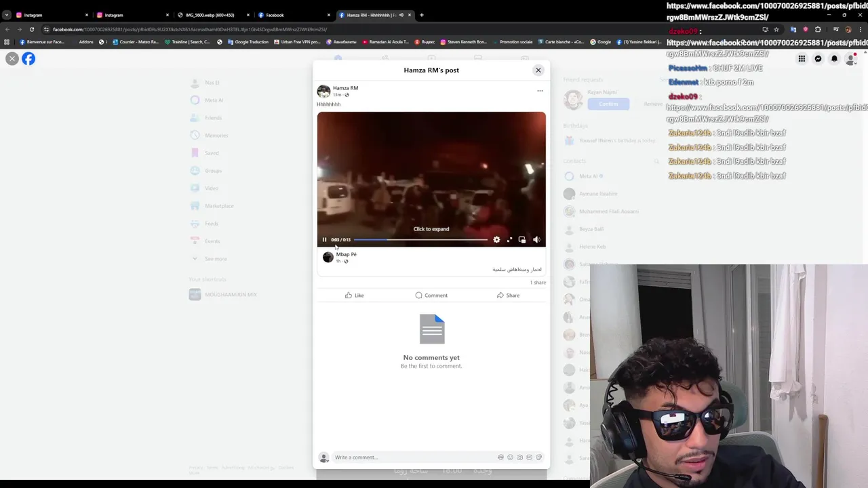This screenshot has width=868, height=488.
Task: Attach a photo to the comment
Action: (520, 457)
